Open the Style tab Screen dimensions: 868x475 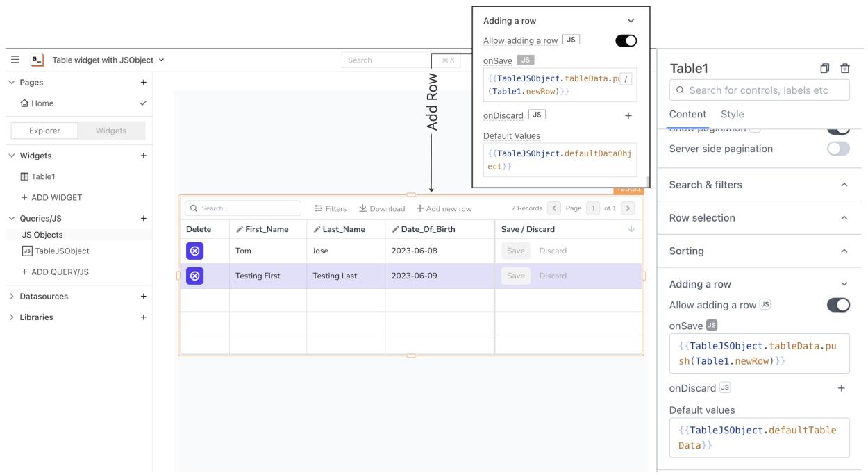(x=733, y=114)
